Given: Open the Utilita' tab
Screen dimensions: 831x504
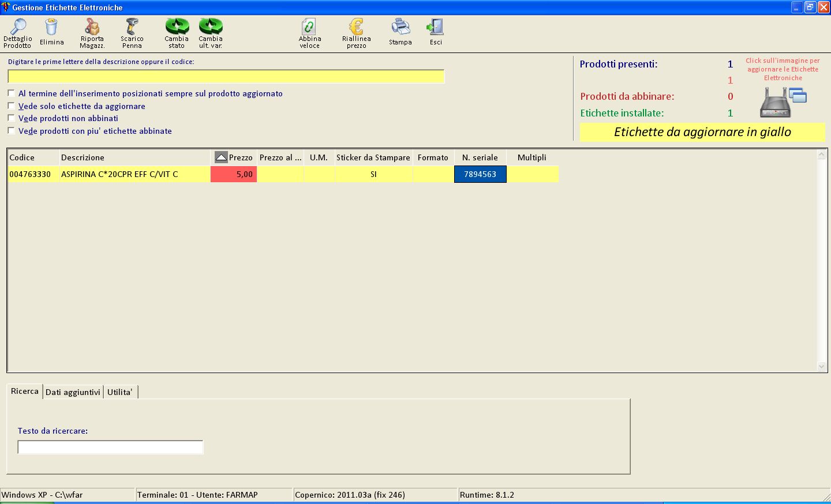Looking at the screenshot, I should coord(120,392).
